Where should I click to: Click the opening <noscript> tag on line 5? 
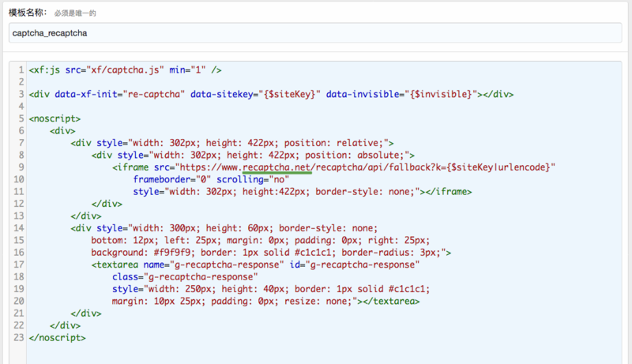pyautogui.click(x=55, y=118)
